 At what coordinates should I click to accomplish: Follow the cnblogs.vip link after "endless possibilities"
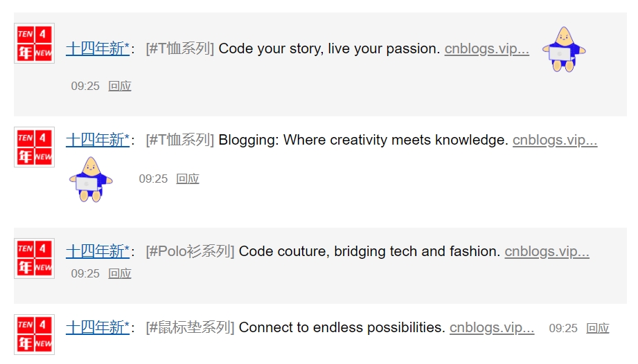[x=492, y=327]
